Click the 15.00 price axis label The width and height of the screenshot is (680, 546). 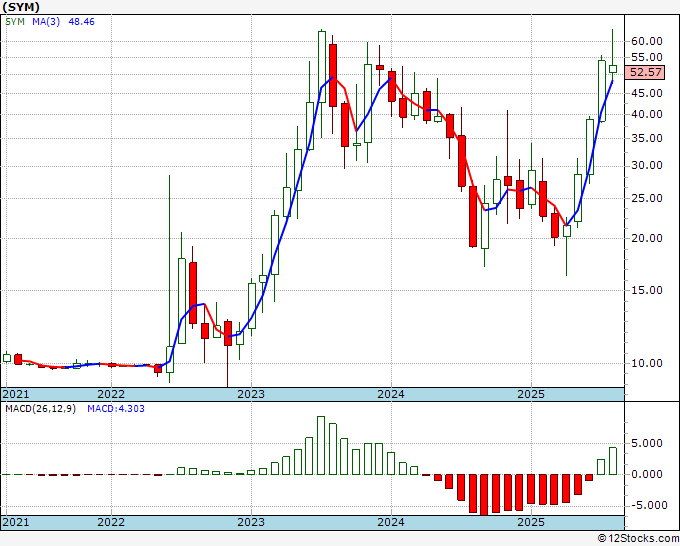647,290
